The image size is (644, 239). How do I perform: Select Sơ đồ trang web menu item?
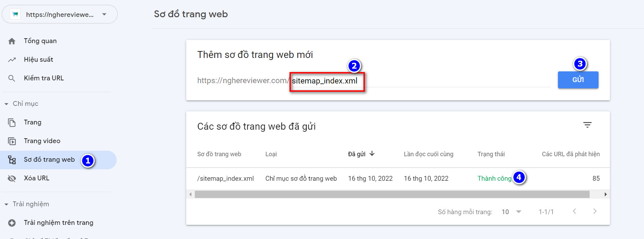pos(59,160)
